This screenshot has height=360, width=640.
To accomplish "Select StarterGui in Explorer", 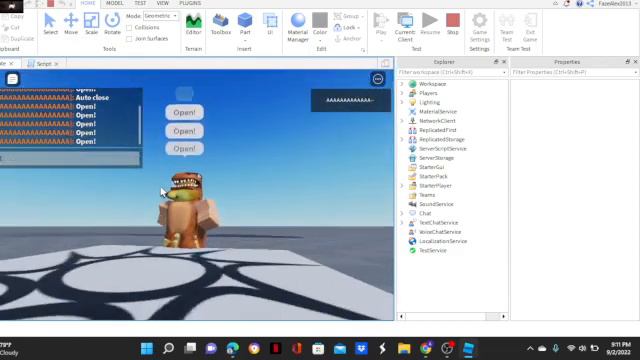I will 431,167.
